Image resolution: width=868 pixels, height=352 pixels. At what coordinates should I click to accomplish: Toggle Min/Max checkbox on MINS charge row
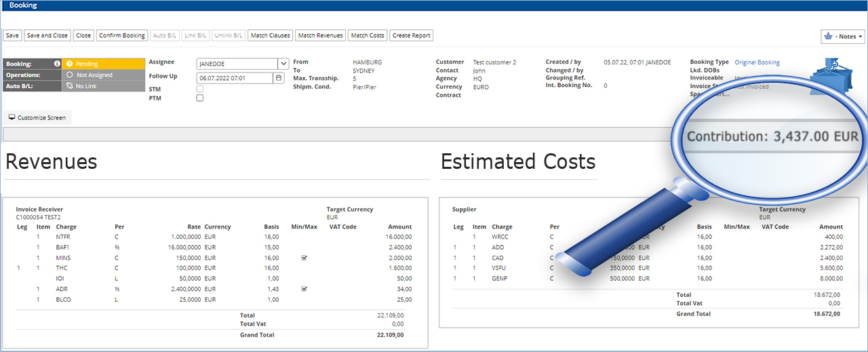[x=304, y=258]
